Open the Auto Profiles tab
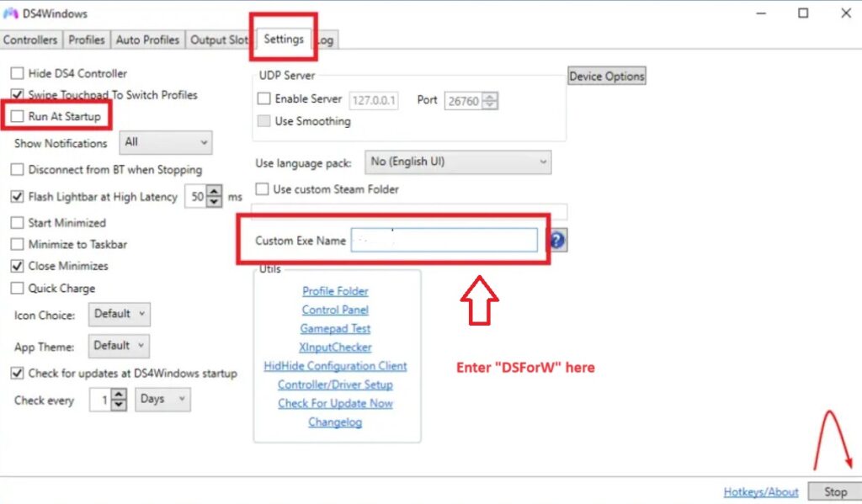This screenshot has width=862, height=504. pos(147,40)
